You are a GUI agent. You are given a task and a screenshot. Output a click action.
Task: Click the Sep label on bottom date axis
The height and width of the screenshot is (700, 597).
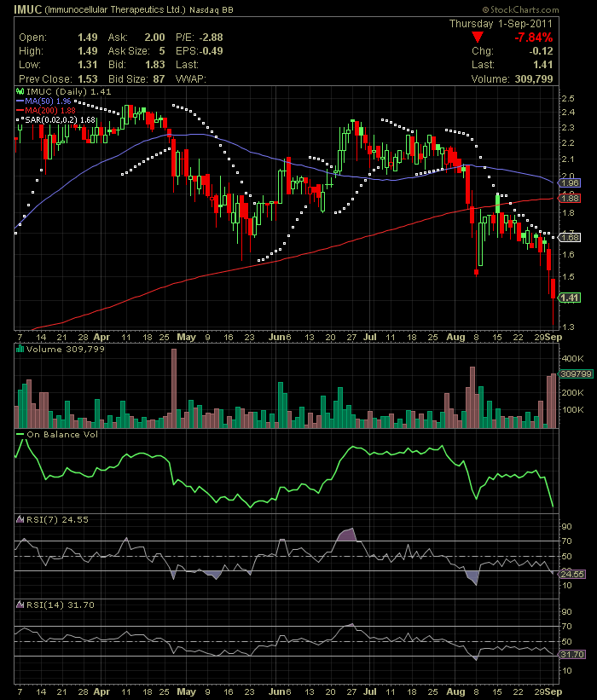point(554,691)
